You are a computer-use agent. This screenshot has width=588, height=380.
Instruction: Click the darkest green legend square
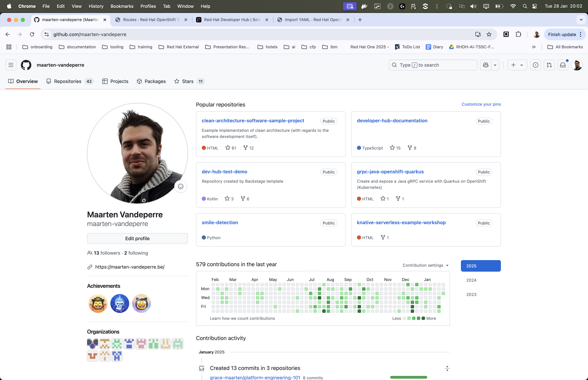coord(423,318)
